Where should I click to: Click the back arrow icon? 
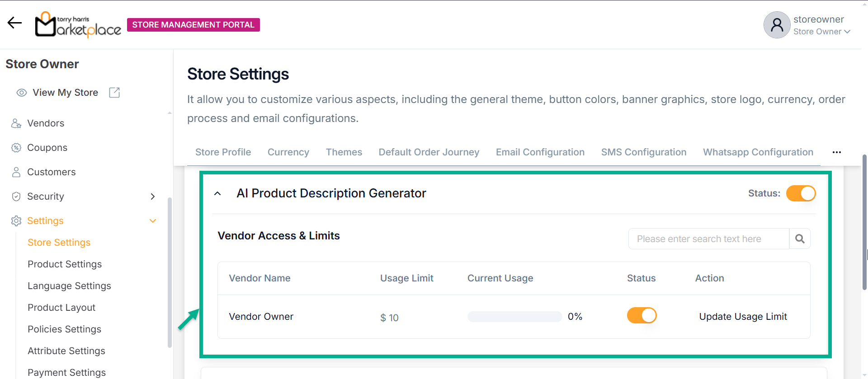pos(14,23)
